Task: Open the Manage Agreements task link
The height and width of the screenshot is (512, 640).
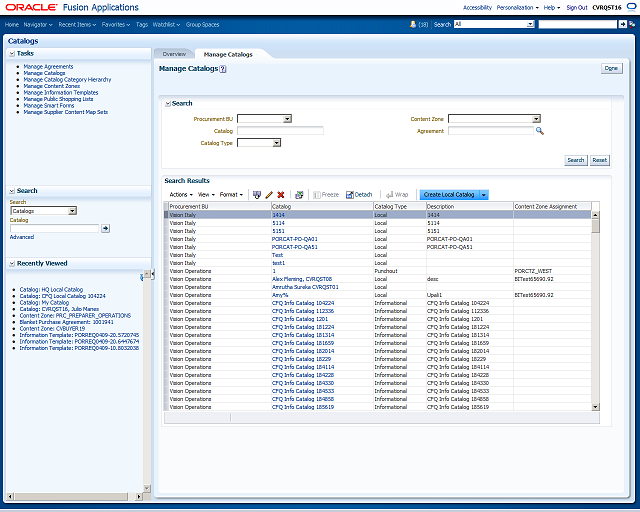Action: (48, 67)
